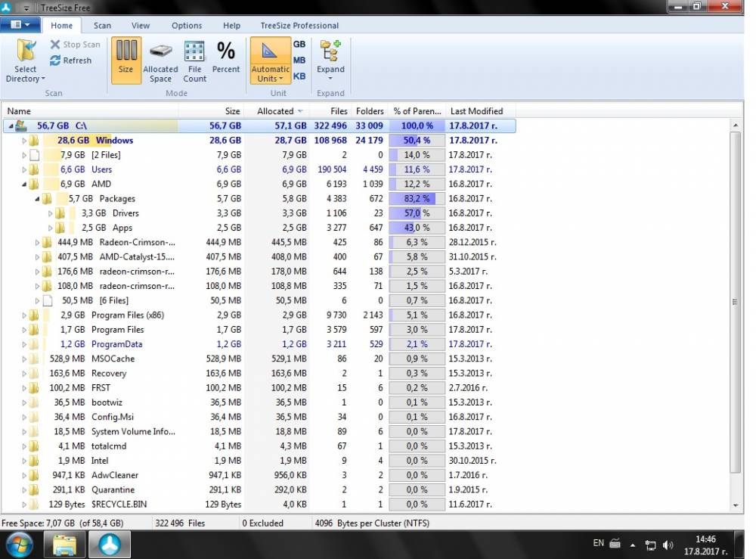756x559 pixels.
Task: Click the FRST folder icon
Action: (x=34, y=388)
